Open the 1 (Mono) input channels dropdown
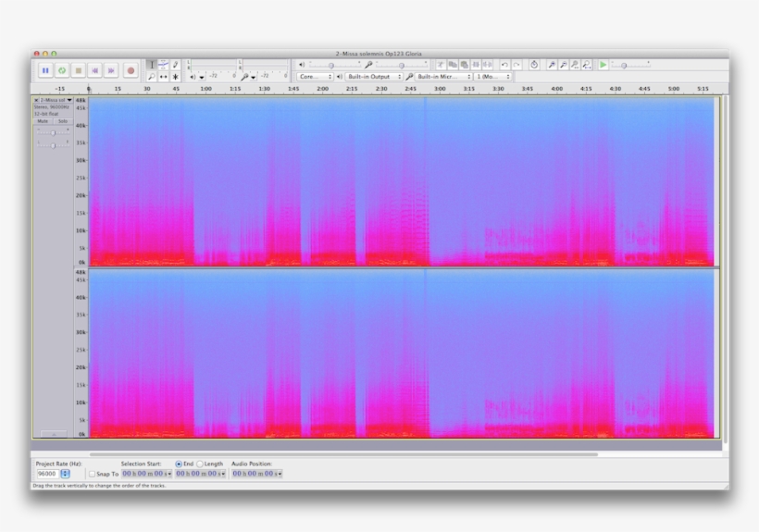Screen dimensions: 759x532 click(492, 77)
